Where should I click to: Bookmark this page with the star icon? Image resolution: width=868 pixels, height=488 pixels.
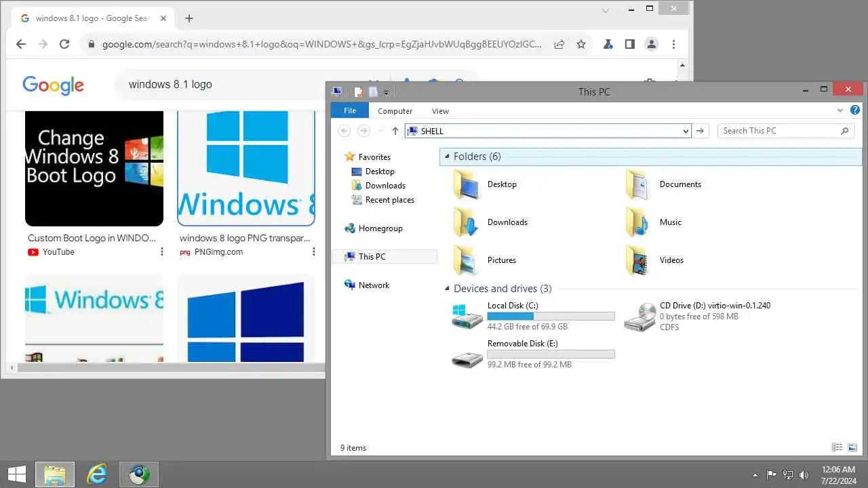[581, 44]
